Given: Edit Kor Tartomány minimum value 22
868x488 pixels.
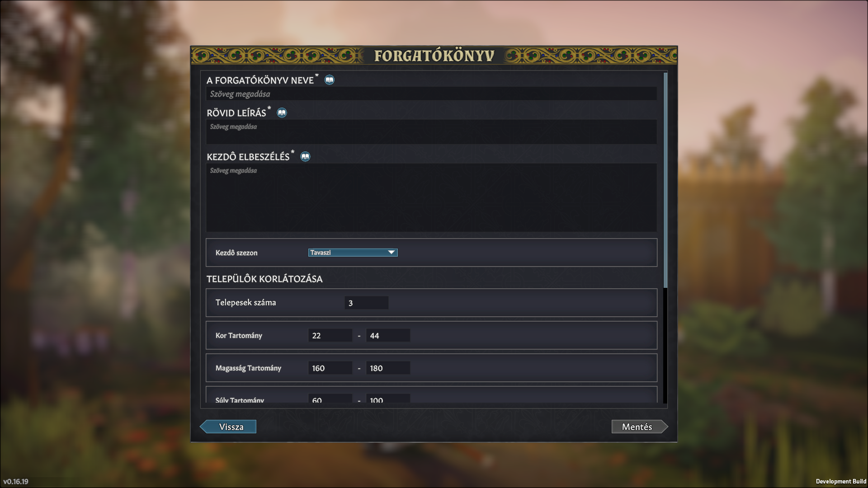Looking at the screenshot, I should tap(330, 335).
